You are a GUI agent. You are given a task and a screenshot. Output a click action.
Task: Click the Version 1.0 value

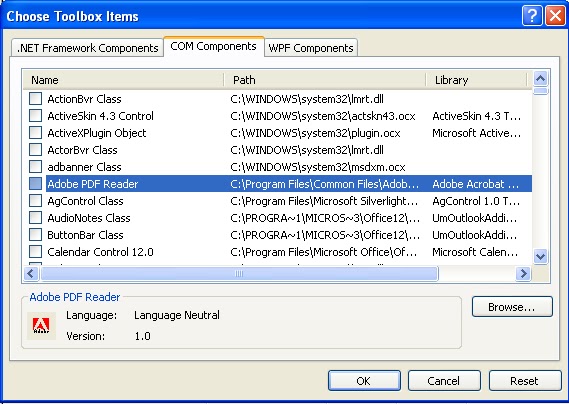(143, 336)
